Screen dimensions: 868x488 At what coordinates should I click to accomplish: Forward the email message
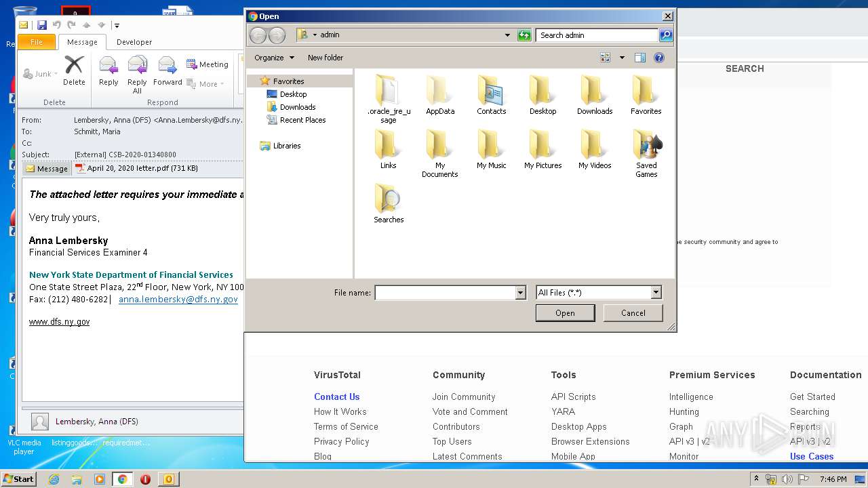tap(167, 70)
